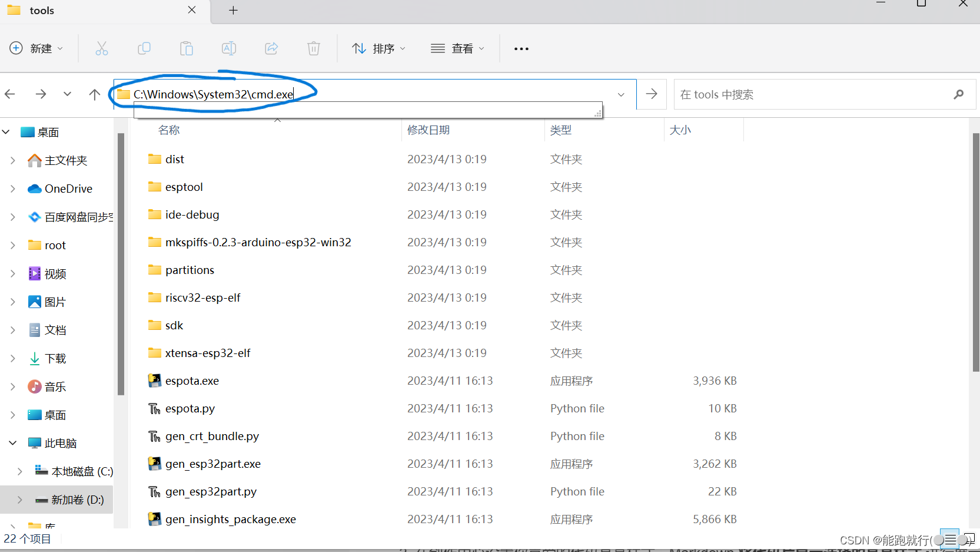
Task: Go forward with the right arrow
Action: (x=41, y=94)
